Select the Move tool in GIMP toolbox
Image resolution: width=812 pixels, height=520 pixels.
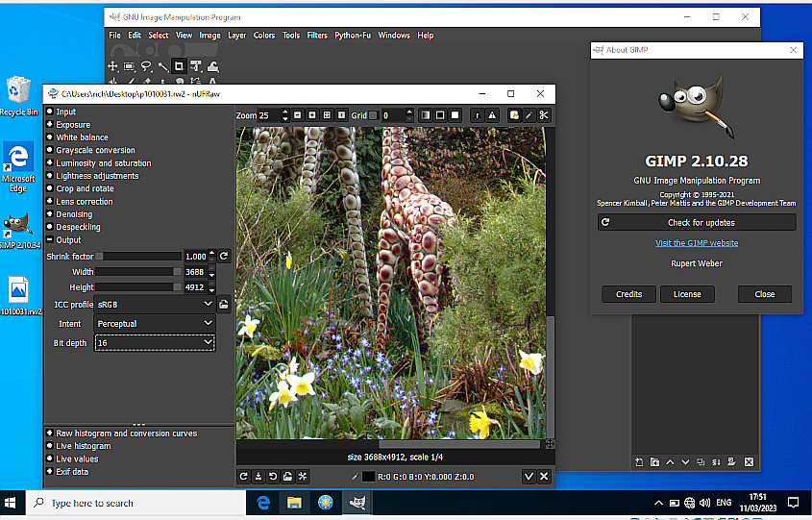[113, 66]
